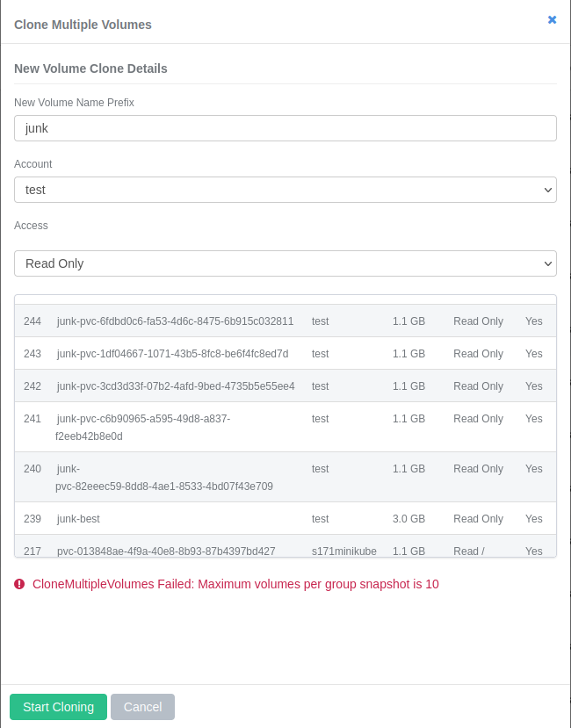Click the Cancel button

142,707
